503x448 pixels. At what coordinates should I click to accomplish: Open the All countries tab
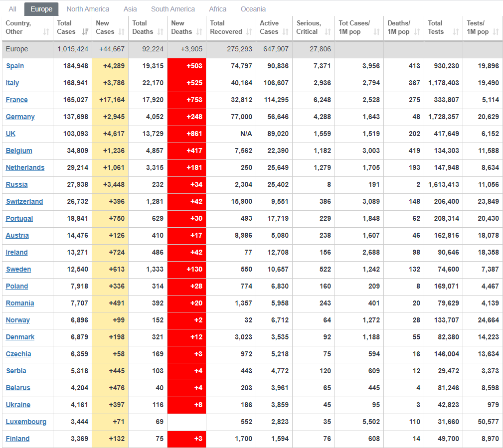(12, 9)
